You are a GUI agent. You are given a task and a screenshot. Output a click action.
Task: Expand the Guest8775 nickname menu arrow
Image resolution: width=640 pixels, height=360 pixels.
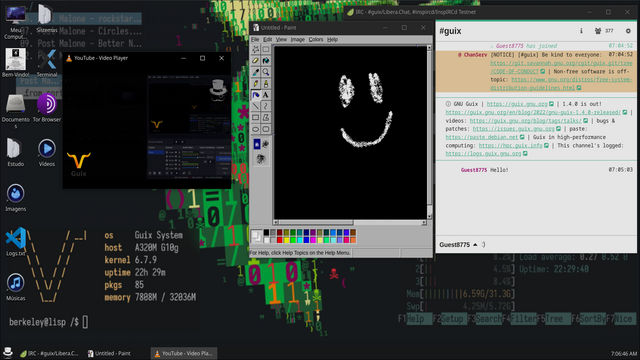[475, 245]
